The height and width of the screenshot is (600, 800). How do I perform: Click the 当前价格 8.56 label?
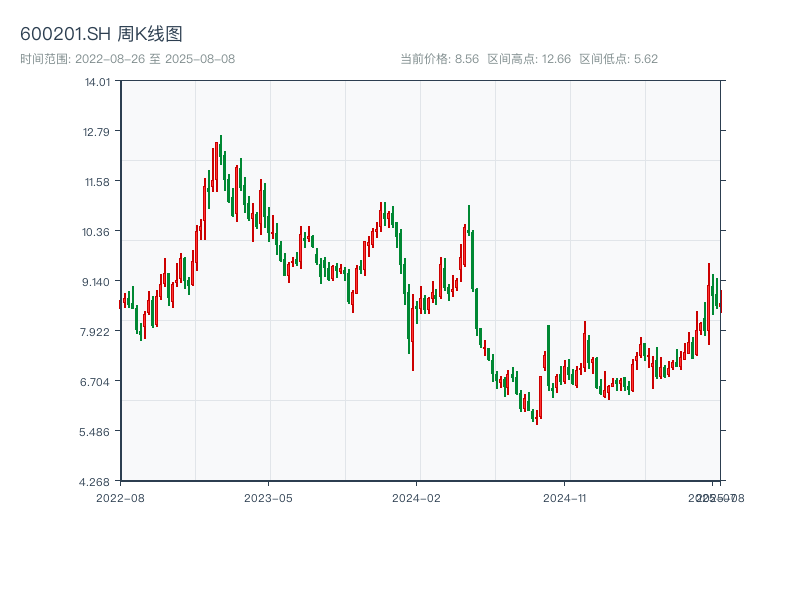[x=439, y=59]
